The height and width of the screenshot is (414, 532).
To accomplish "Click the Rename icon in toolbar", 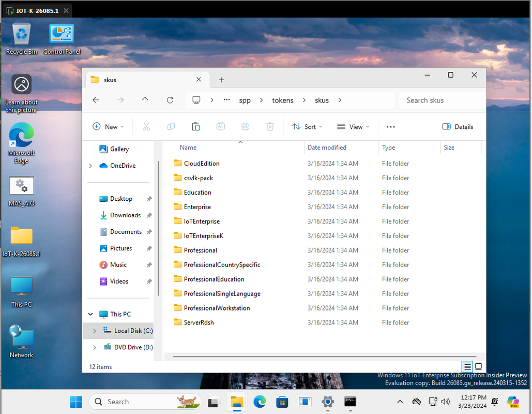I will tap(221, 127).
